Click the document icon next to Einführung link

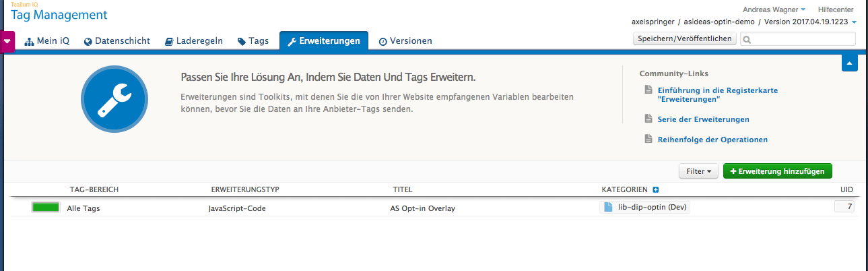[648, 90]
